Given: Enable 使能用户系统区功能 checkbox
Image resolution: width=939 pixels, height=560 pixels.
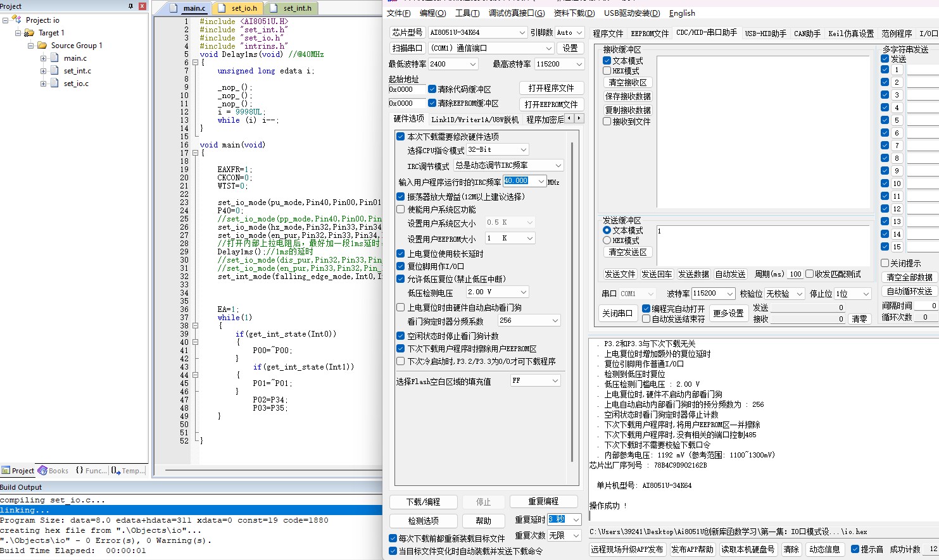Looking at the screenshot, I should 401,209.
